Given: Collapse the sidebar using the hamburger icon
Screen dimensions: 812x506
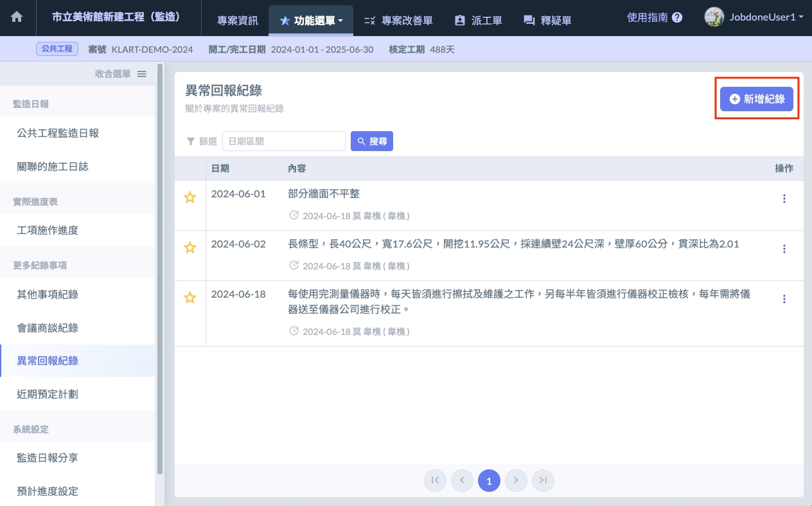Looking at the screenshot, I should pos(142,74).
